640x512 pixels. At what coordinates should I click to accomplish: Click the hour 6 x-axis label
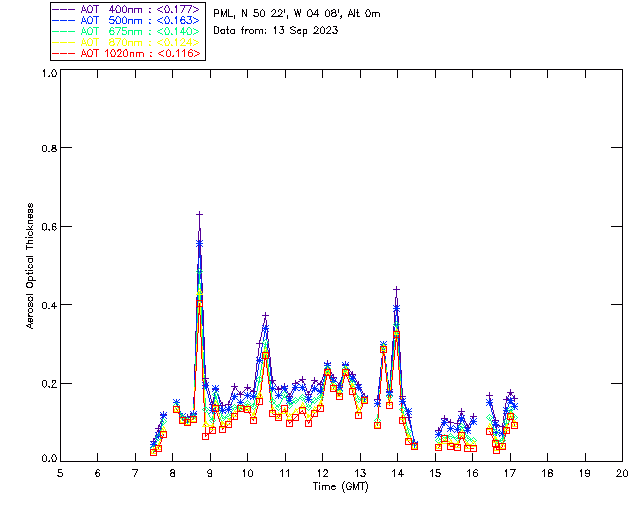98,473
